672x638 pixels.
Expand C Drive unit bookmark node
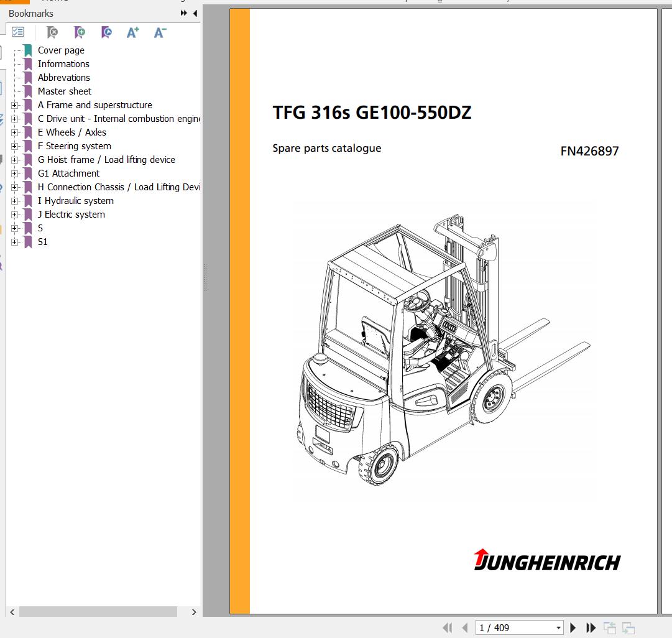tap(14, 119)
